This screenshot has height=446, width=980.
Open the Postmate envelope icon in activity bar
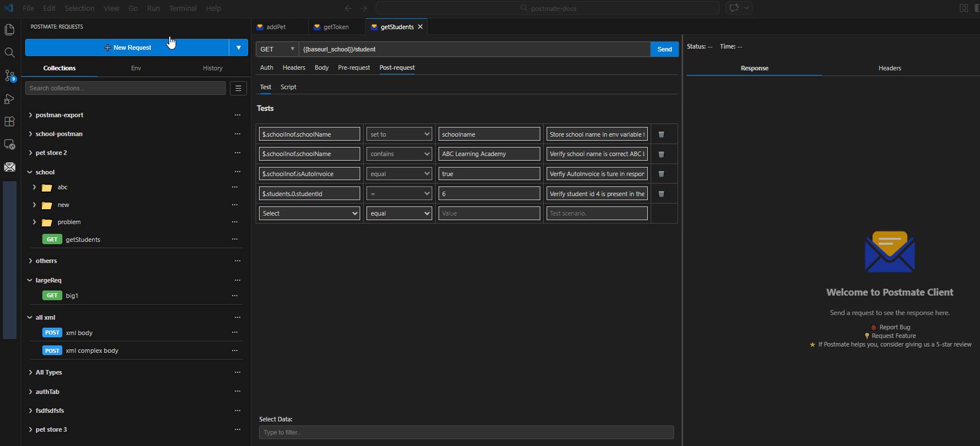[10, 167]
